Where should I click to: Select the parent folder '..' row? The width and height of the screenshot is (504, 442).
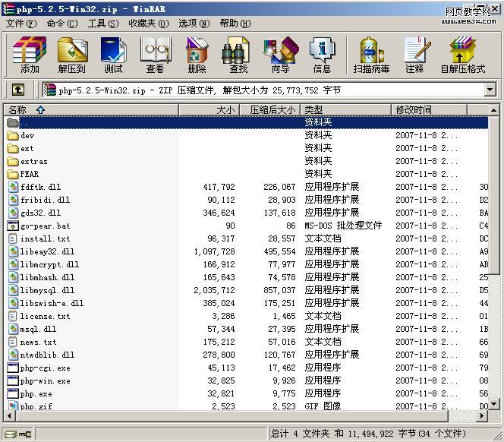coord(247,122)
